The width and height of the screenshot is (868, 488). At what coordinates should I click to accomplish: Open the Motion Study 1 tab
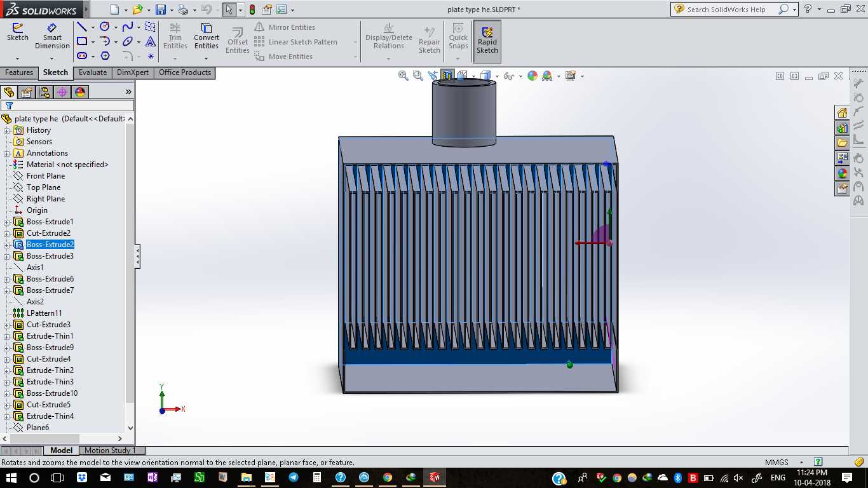click(110, 451)
